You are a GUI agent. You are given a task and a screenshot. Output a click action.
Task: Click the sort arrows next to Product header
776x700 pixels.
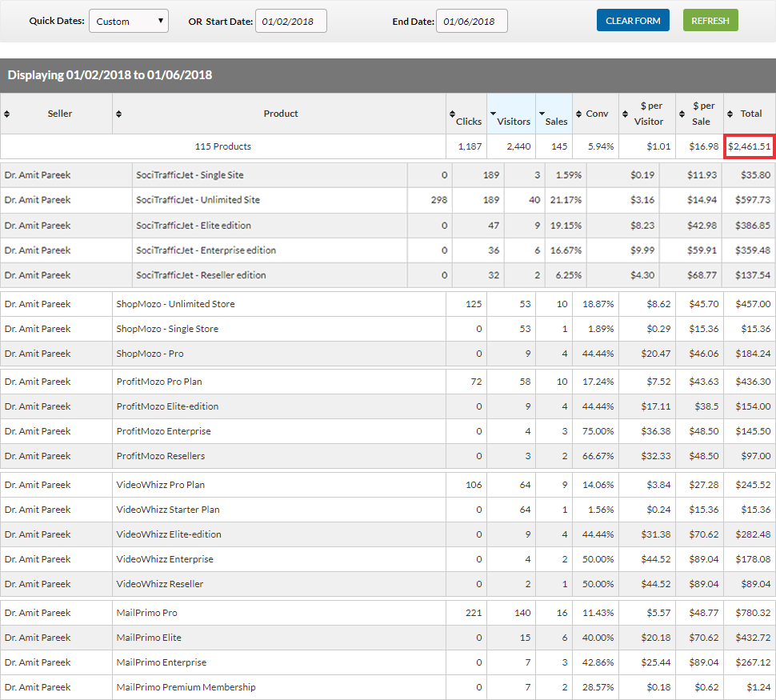click(x=119, y=114)
